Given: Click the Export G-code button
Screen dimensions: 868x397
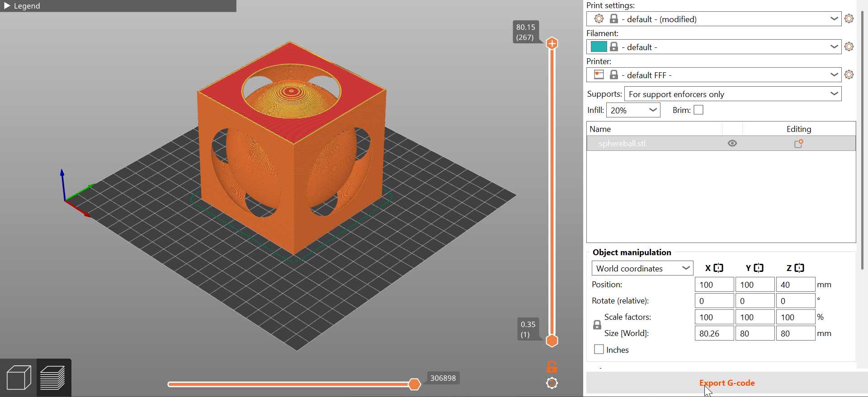Looking at the screenshot, I should [726, 383].
